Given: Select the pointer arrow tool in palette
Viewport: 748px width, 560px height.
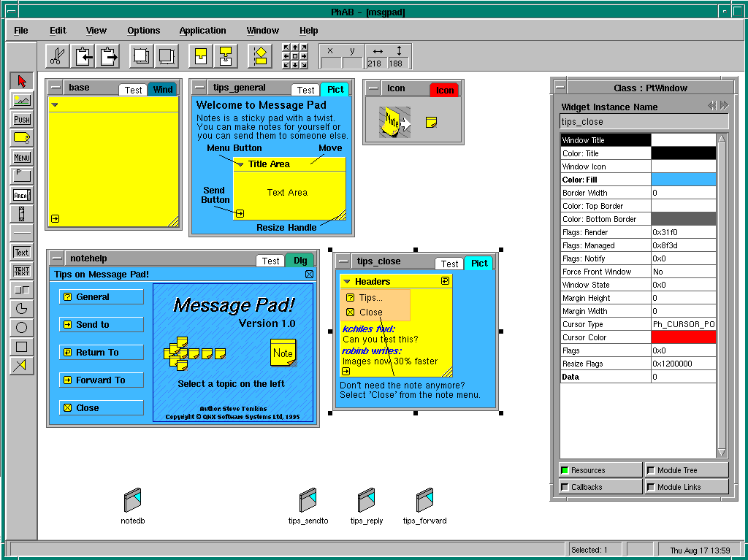Looking at the screenshot, I should point(21,80).
